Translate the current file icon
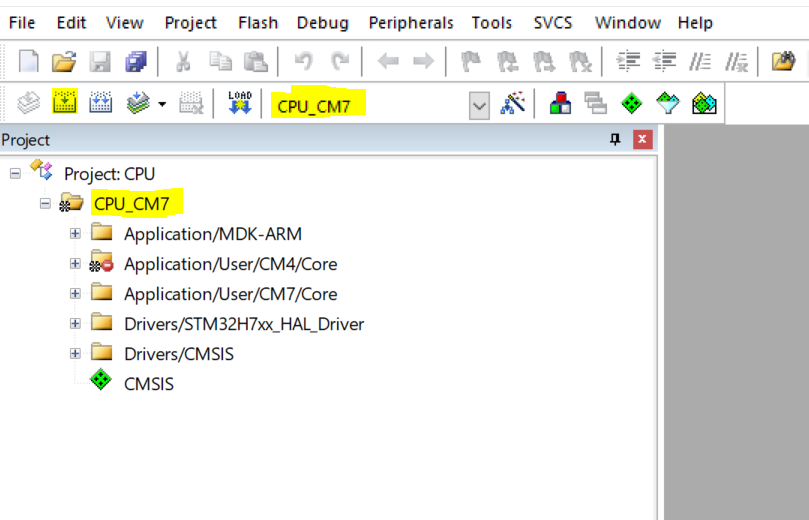 (28, 102)
